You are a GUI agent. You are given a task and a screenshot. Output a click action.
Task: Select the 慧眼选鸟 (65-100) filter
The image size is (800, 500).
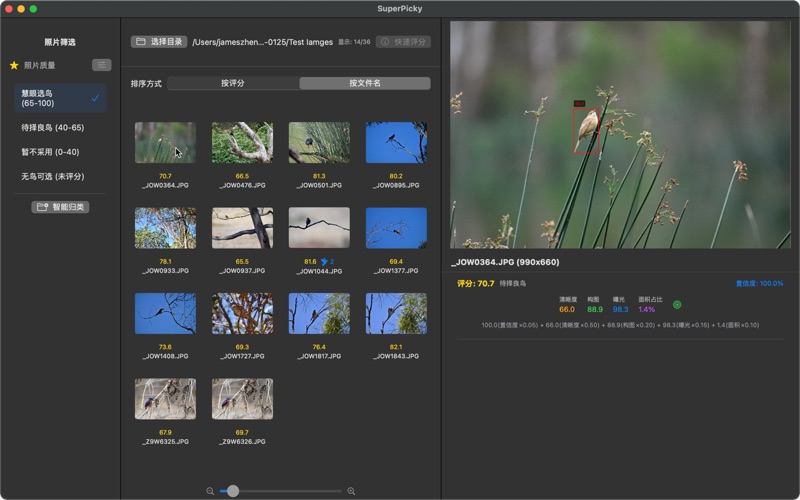click(60, 98)
